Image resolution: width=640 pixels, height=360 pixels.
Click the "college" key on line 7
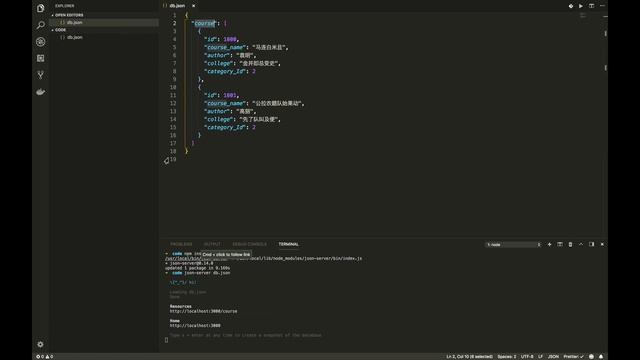coord(218,63)
